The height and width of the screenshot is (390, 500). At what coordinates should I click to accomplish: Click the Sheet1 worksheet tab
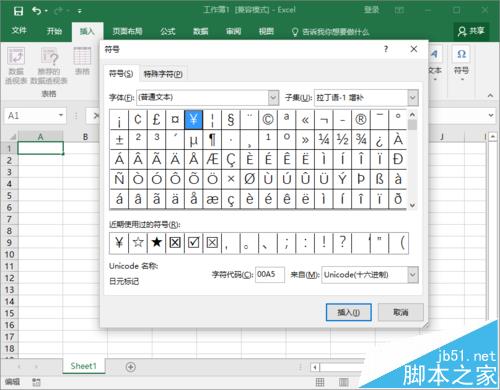point(83,366)
